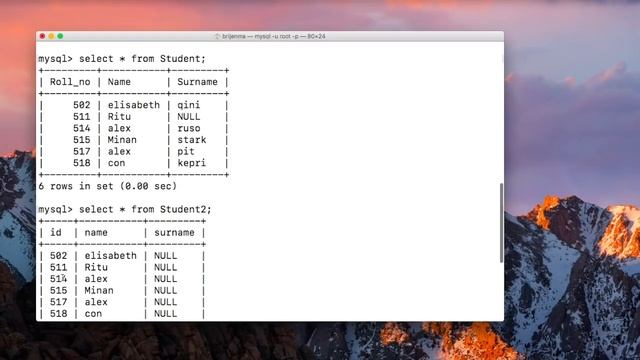Click 'Minan' in the Student table
The image size is (640, 360).
tap(122, 140)
